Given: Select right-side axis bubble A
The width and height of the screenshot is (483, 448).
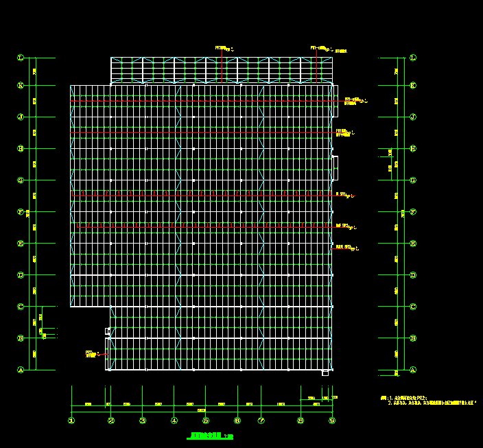Looking at the screenshot, I should [x=413, y=370].
